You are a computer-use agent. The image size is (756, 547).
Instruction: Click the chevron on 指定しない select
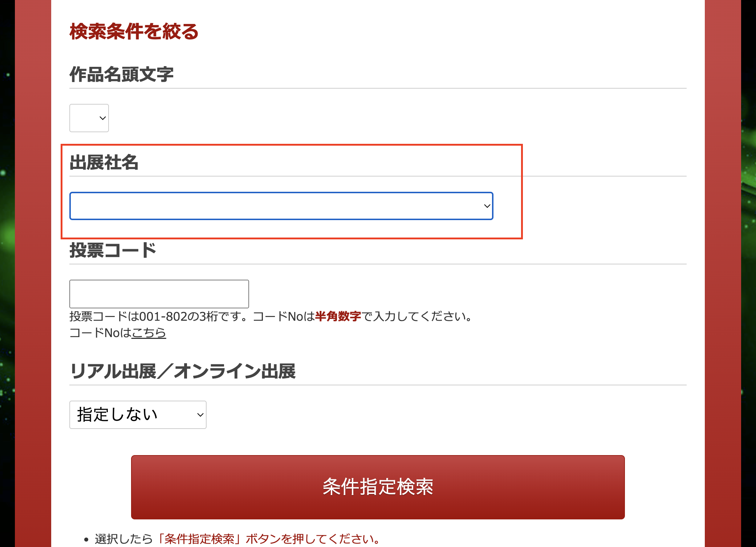pyautogui.click(x=200, y=415)
